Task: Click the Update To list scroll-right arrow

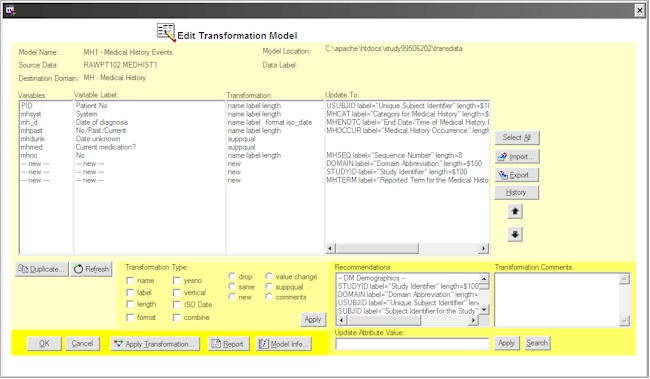Action: [483, 248]
